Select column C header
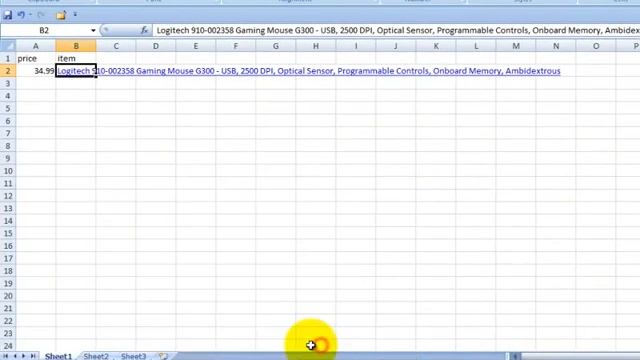This screenshot has width=640, height=360. click(x=116, y=46)
